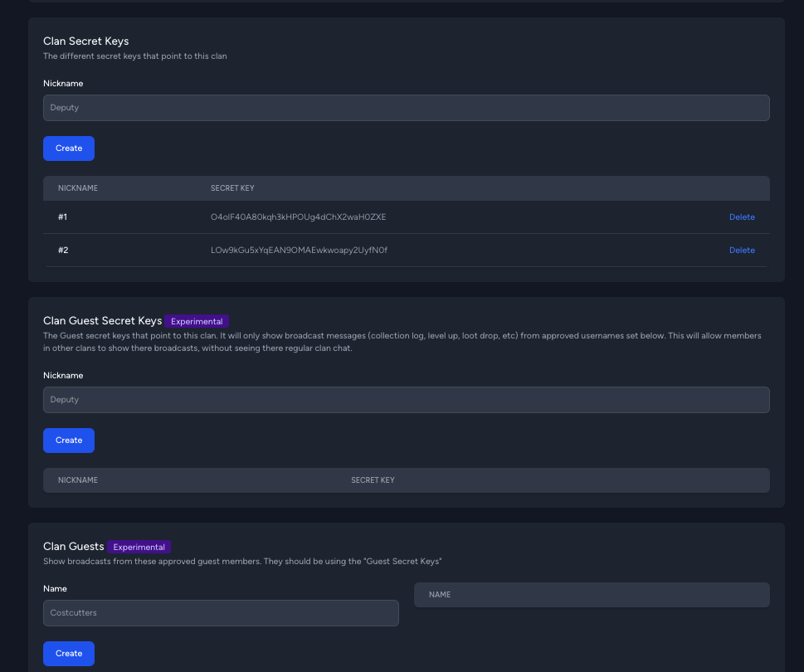This screenshot has width=804, height=672.
Task: Select the #2 secret key text
Action: pyautogui.click(x=299, y=251)
